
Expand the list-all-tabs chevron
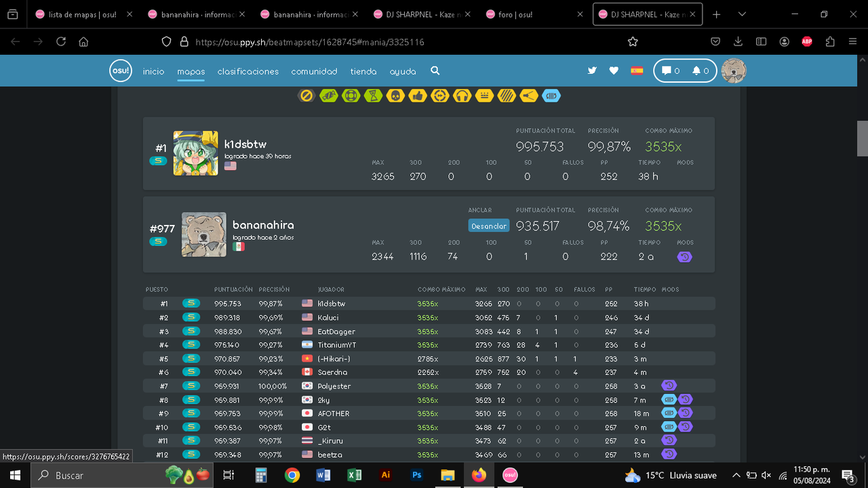click(x=742, y=14)
